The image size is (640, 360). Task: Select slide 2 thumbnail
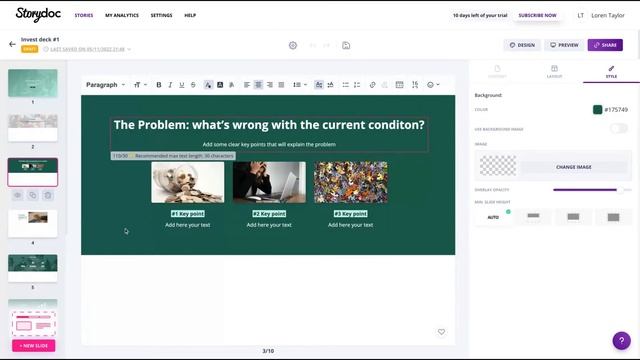tap(33, 128)
